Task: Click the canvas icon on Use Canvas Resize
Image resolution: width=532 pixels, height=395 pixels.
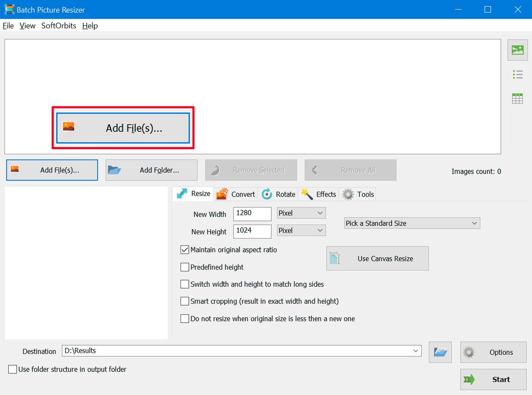Action: 335,258
